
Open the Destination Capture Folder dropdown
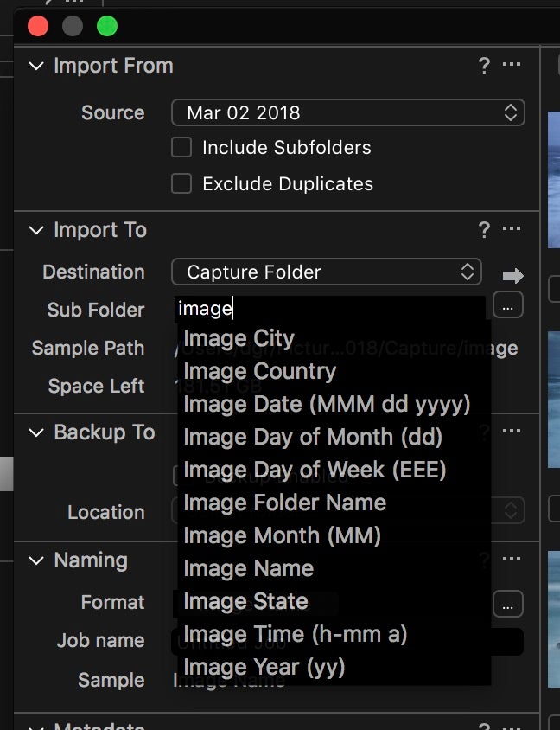coord(327,272)
